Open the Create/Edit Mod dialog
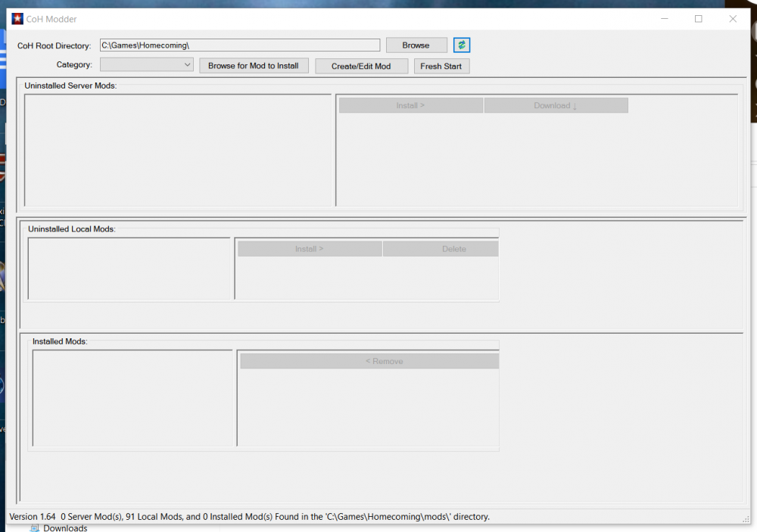The image size is (757, 532). pyautogui.click(x=361, y=66)
